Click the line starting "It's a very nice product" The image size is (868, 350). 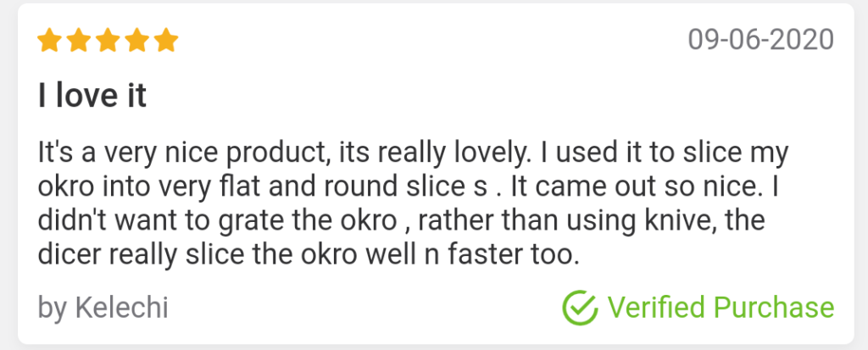click(x=413, y=156)
